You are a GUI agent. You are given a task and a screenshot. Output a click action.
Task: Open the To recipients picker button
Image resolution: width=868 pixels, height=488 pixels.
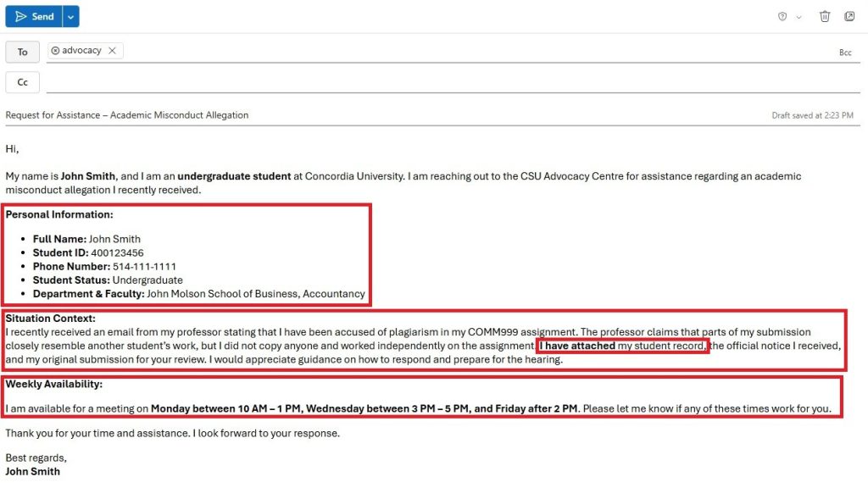click(x=22, y=52)
